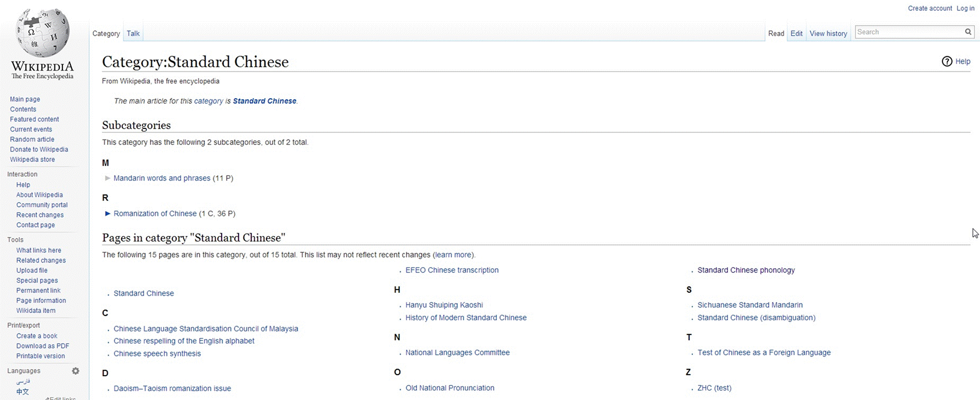Open the Community portal link
This screenshot has width=980, height=400.
click(x=42, y=205)
